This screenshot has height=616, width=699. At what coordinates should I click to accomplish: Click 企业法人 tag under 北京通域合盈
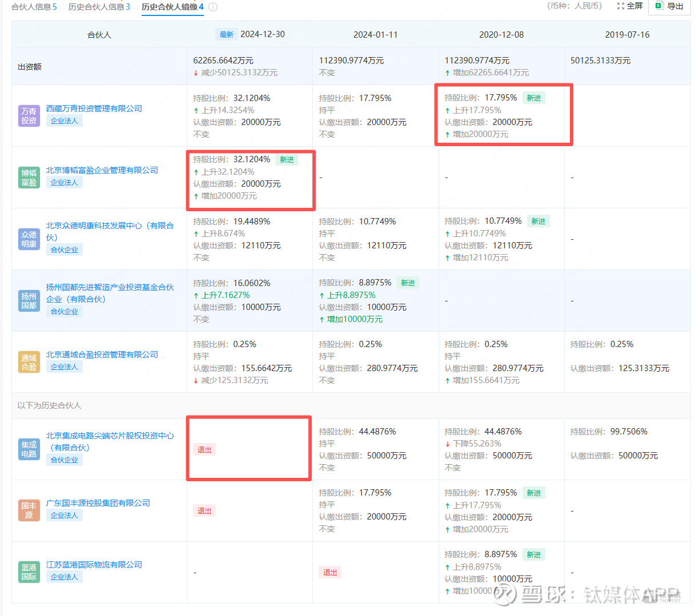[x=65, y=367]
